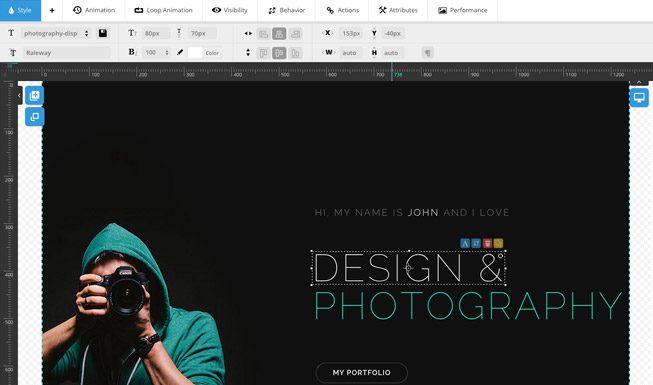Click the red delete layer icon

[487, 243]
